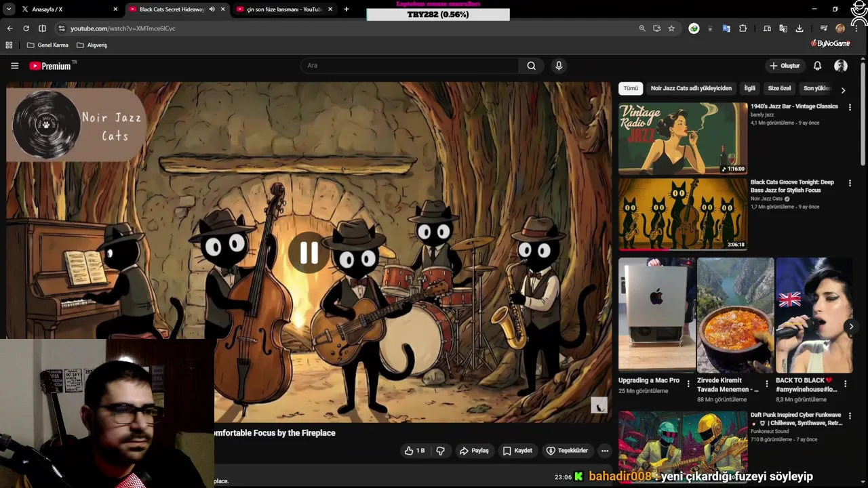Start voice search with the microphone
Image resolution: width=868 pixels, height=488 pixels.
point(559,66)
